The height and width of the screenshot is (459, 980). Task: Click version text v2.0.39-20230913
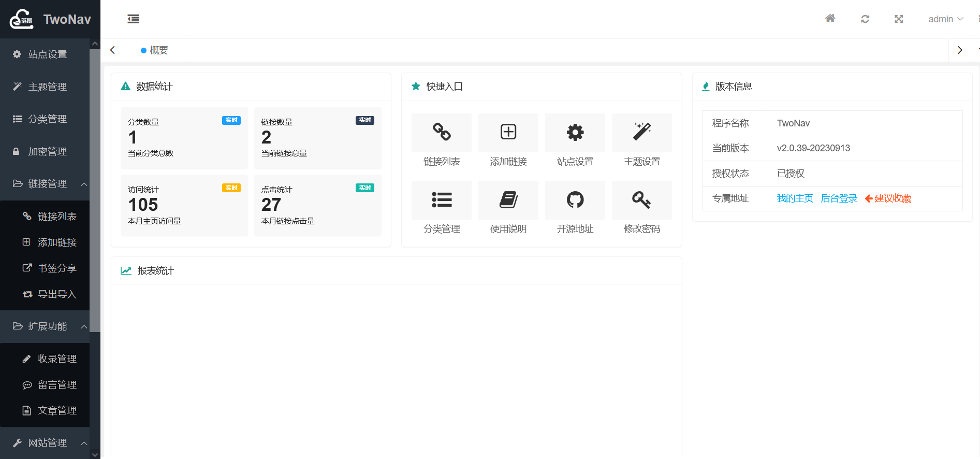pos(813,148)
